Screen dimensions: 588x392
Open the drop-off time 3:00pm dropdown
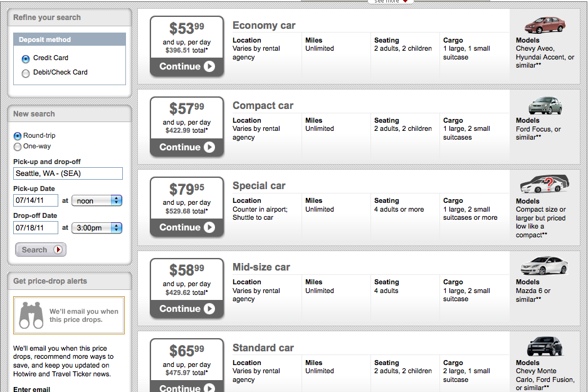coord(97,227)
